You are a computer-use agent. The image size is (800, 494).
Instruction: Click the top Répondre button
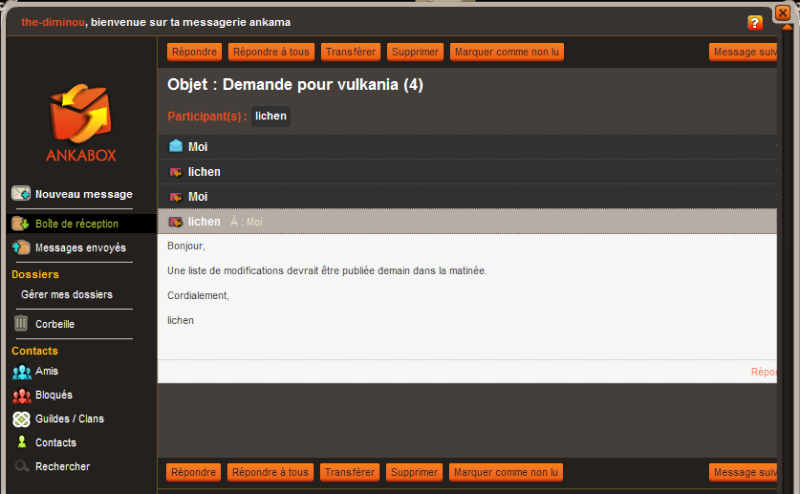tap(194, 52)
